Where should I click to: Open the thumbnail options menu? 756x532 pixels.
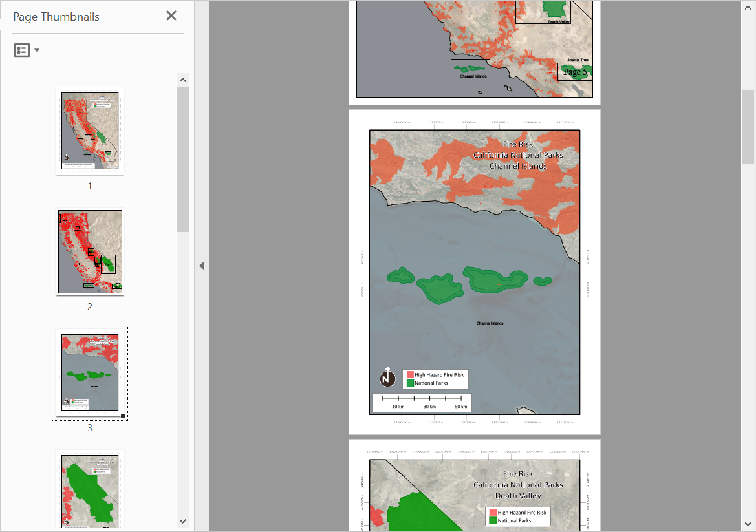pos(27,50)
